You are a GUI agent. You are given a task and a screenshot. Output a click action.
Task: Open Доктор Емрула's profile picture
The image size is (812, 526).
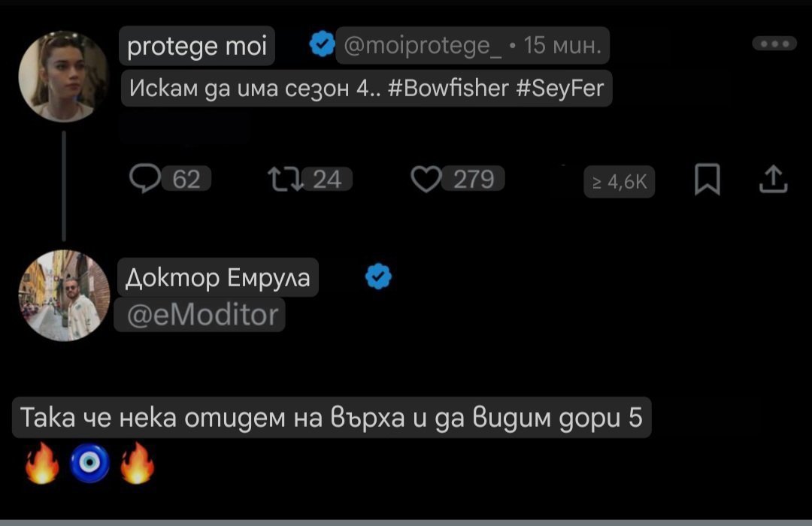(63, 295)
